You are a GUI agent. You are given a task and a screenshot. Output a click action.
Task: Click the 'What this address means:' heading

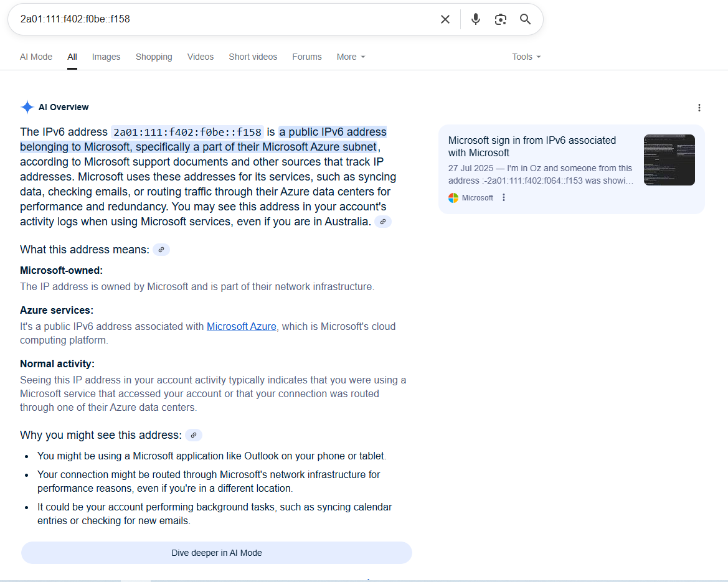(85, 250)
